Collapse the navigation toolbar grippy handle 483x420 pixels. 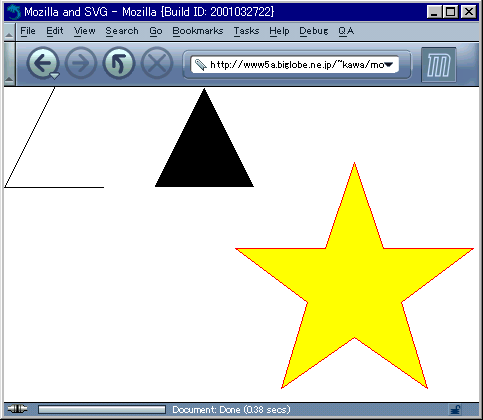click(9, 64)
